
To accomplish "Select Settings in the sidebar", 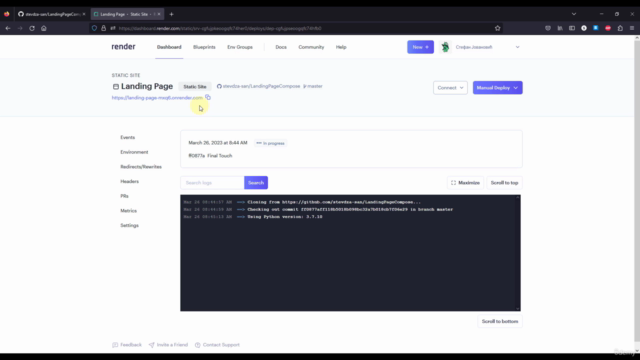I will pos(129,225).
